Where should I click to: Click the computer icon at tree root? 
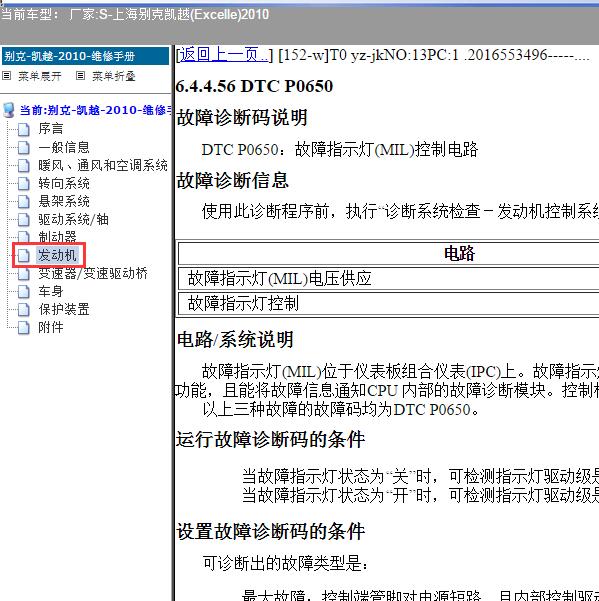coord(8,110)
